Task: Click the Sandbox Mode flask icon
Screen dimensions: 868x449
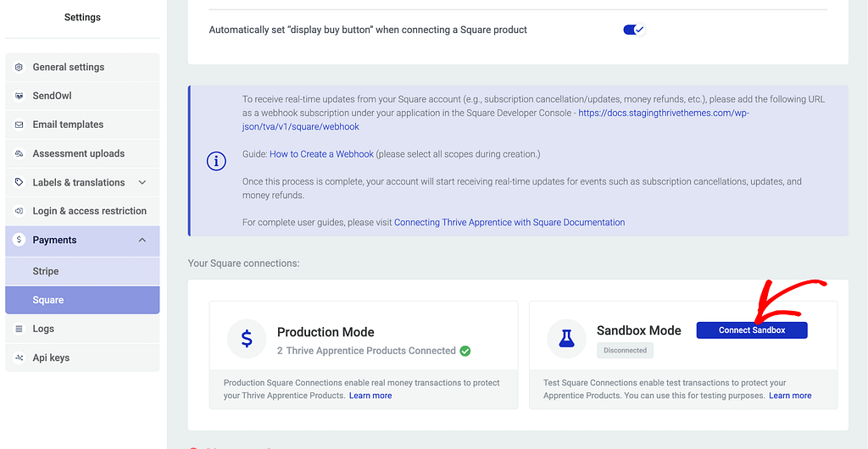Action: pyautogui.click(x=566, y=338)
